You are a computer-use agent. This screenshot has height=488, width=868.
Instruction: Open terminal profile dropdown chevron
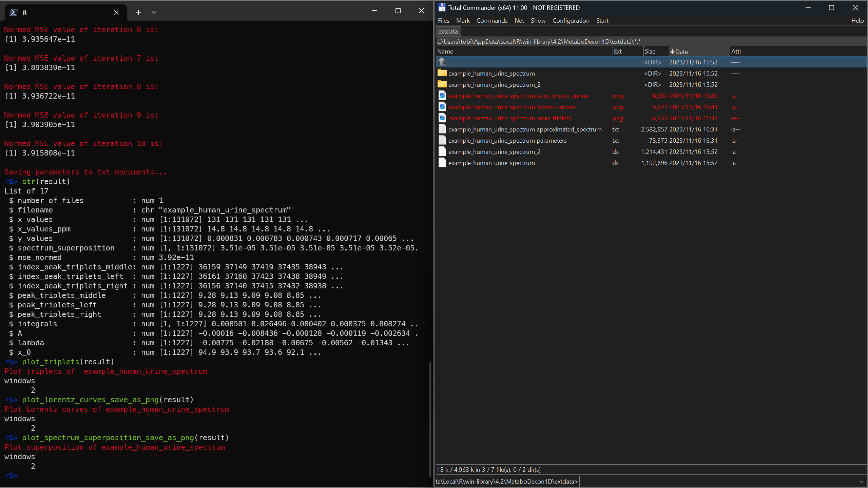coord(154,12)
